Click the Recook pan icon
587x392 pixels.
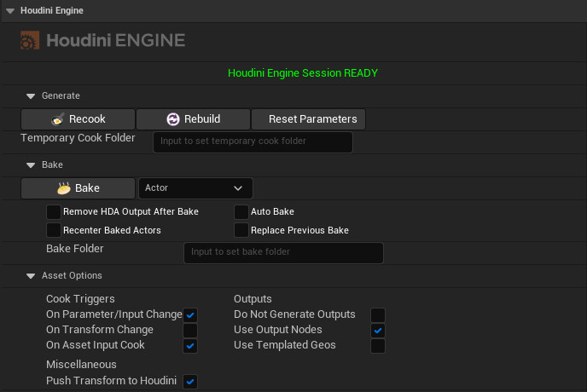[57, 119]
